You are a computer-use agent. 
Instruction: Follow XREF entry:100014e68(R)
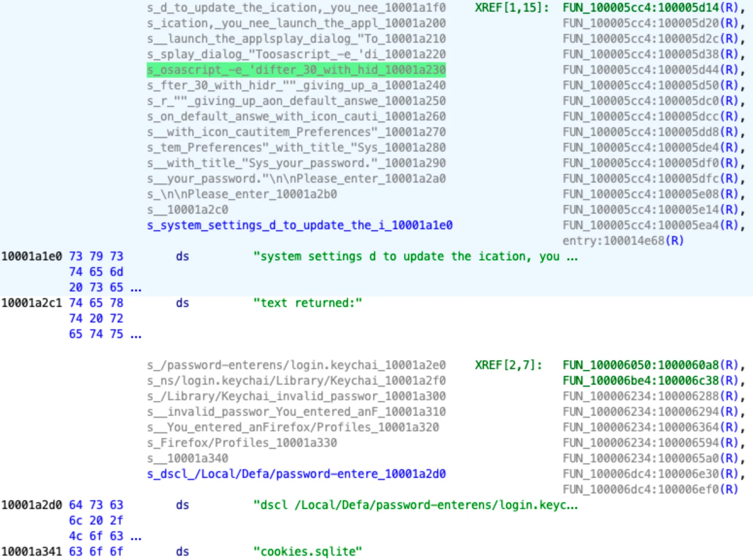(x=623, y=241)
